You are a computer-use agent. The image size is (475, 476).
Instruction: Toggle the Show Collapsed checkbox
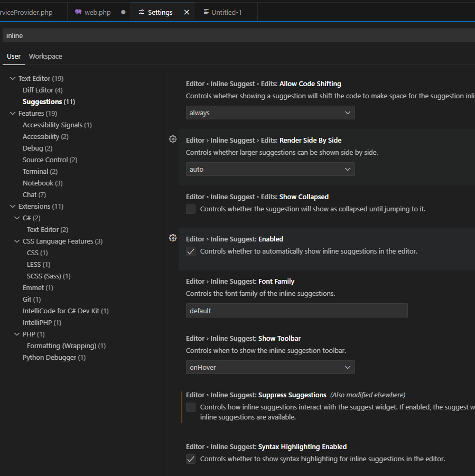191,209
